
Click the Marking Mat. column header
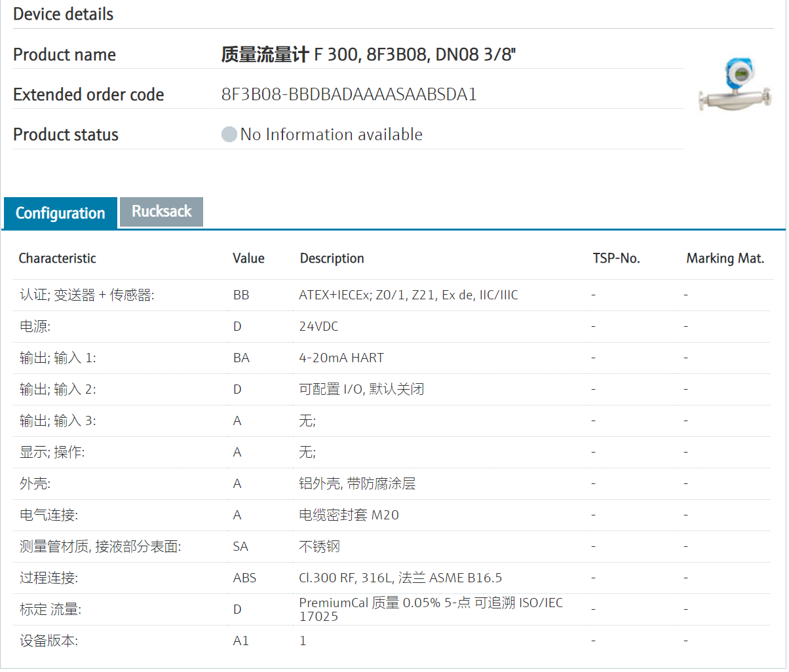725,259
